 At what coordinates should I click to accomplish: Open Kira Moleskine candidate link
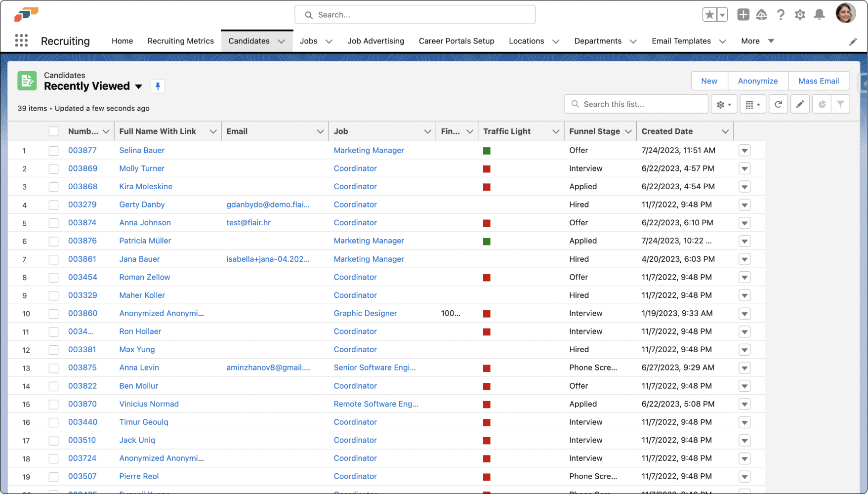(x=146, y=187)
